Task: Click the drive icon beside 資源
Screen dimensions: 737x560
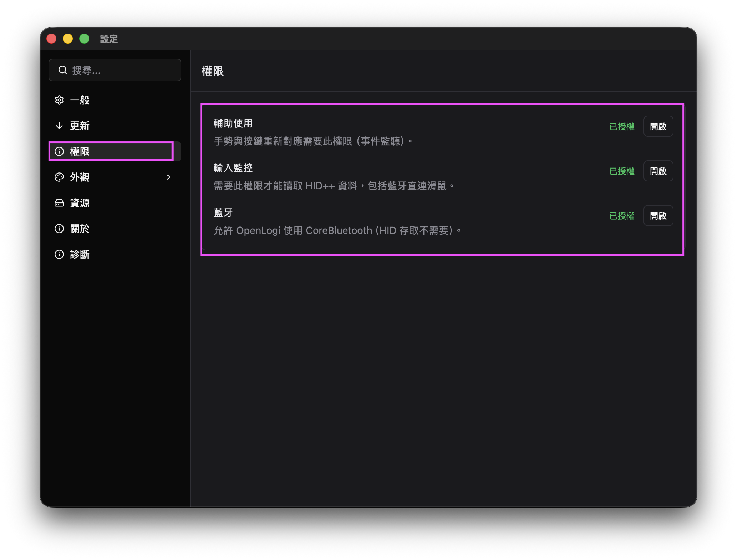Action: click(x=59, y=203)
